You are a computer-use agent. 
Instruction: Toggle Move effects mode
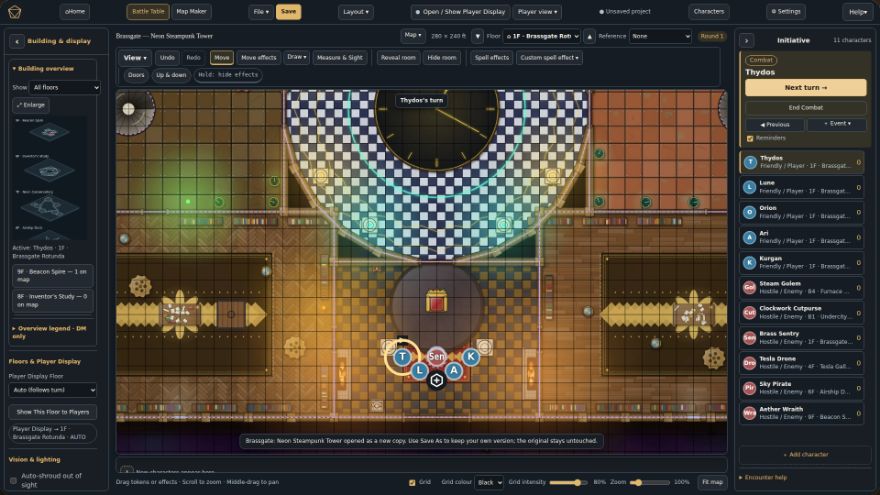click(259, 58)
